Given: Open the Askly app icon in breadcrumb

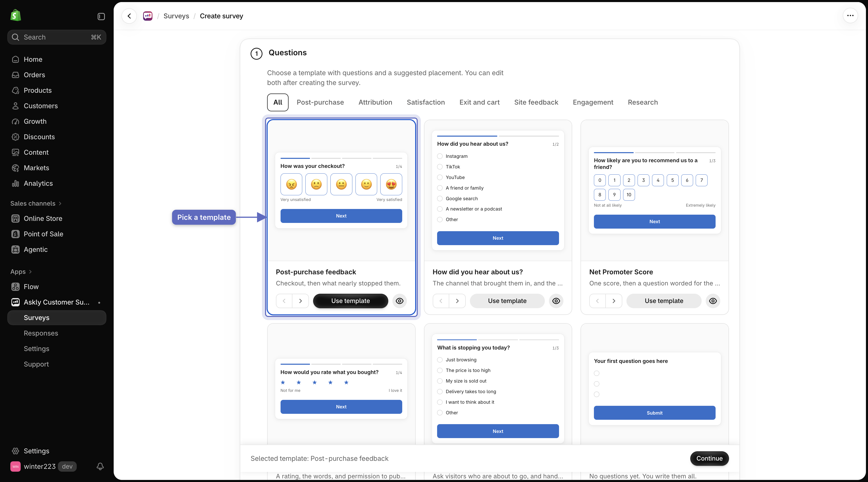Looking at the screenshot, I should [x=148, y=16].
